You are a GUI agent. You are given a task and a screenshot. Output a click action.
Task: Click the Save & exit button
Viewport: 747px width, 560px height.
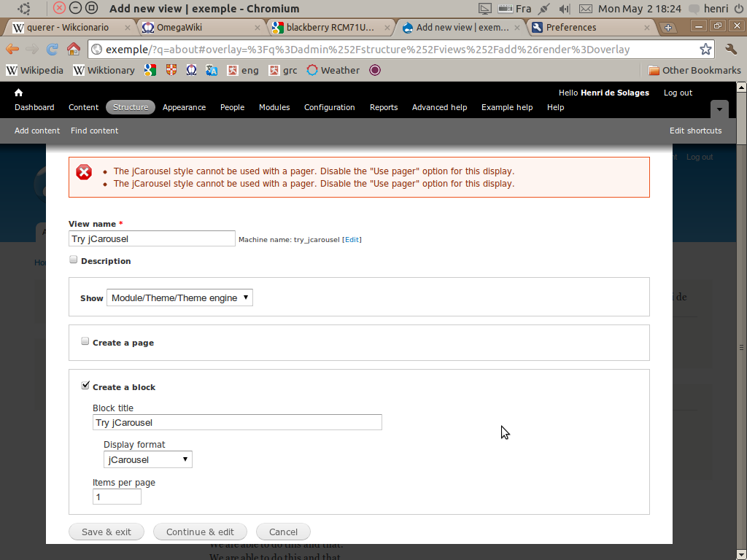(107, 532)
